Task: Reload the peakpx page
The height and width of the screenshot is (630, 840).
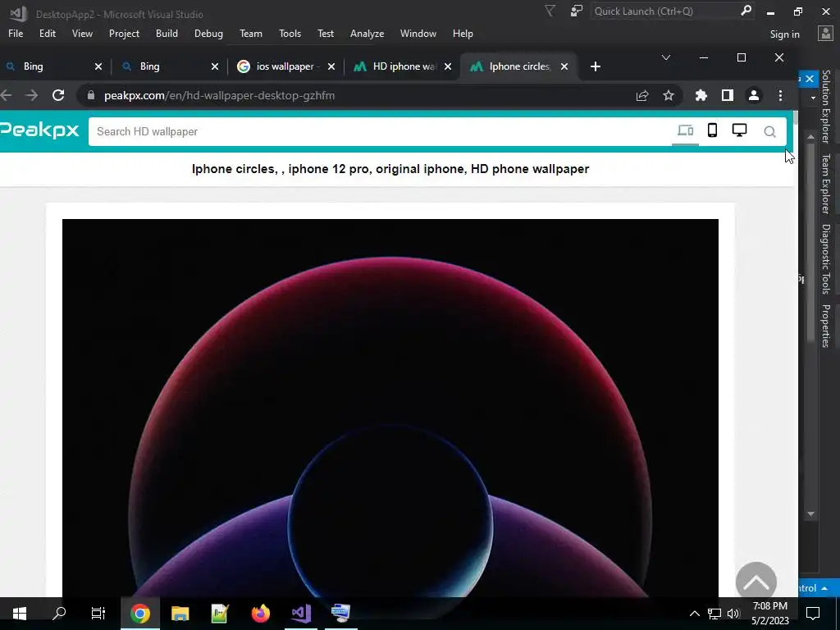Action: point(58,95)
